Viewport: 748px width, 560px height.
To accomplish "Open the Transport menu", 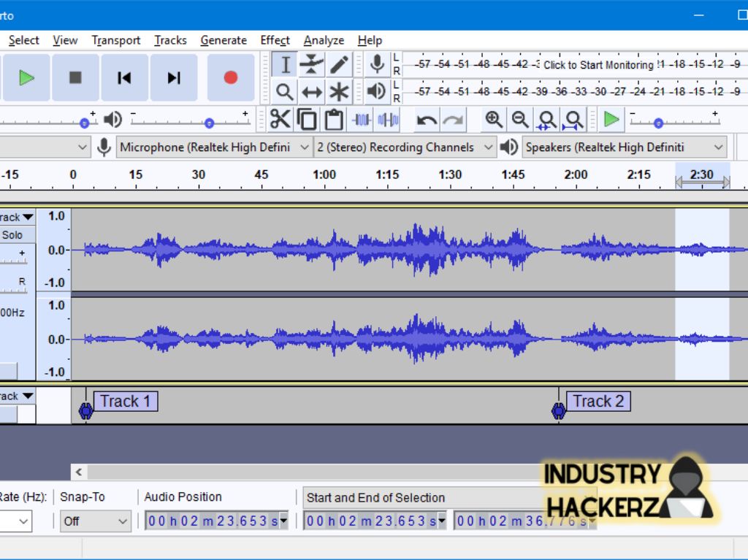I will pyautogui.click(x=116, y=41).
